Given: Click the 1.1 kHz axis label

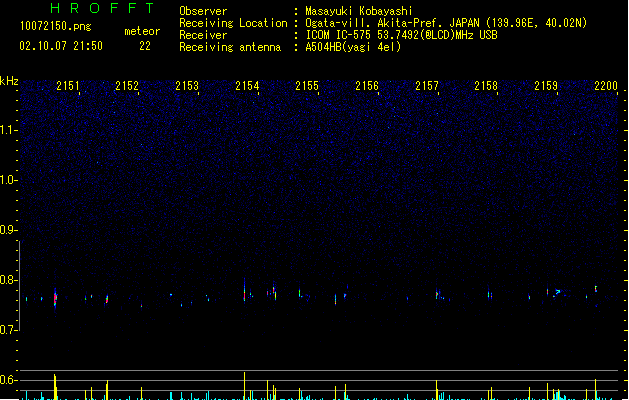Looking at the screenshot, I should (8, 130).
